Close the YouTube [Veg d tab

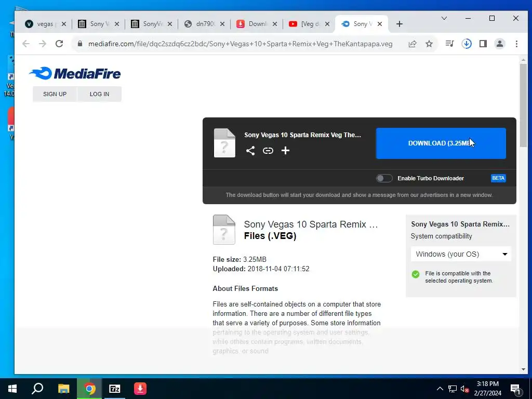click(x=327, y=24)
